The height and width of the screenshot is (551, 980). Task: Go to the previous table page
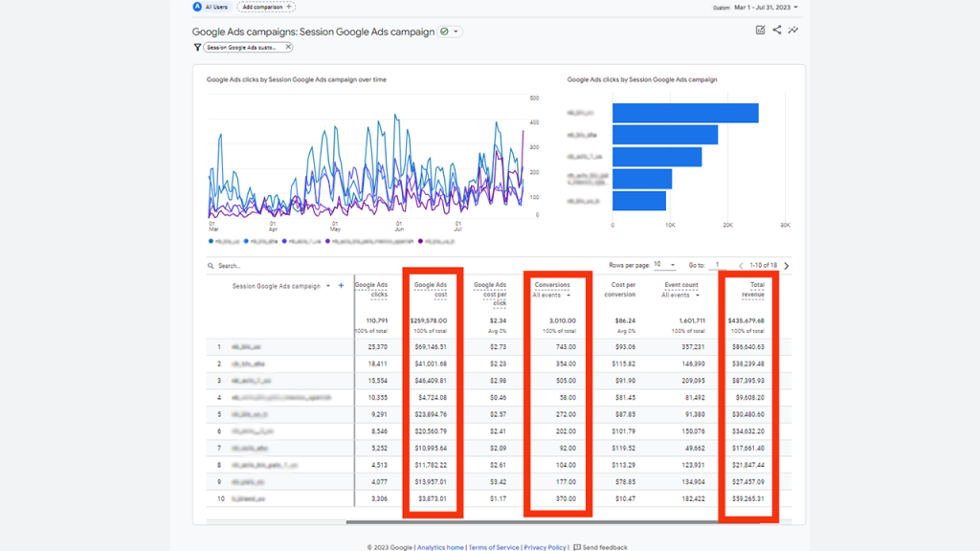point(742,266)
